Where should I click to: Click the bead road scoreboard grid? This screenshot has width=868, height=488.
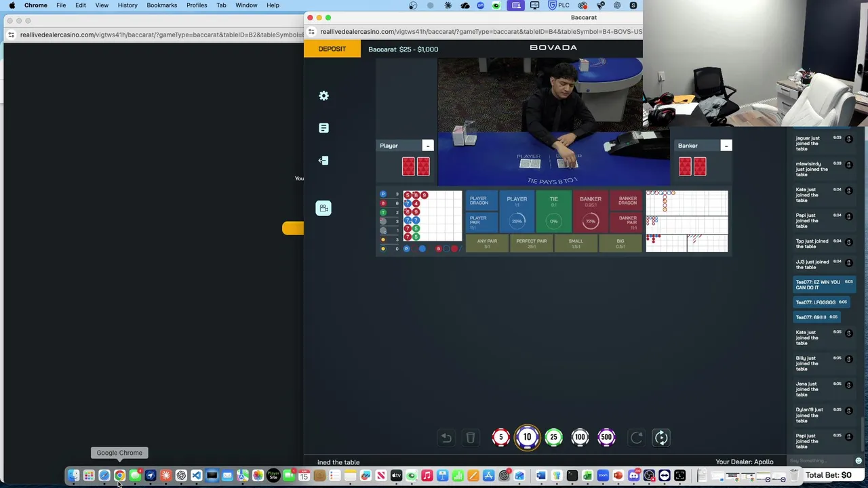coord(433,216)
